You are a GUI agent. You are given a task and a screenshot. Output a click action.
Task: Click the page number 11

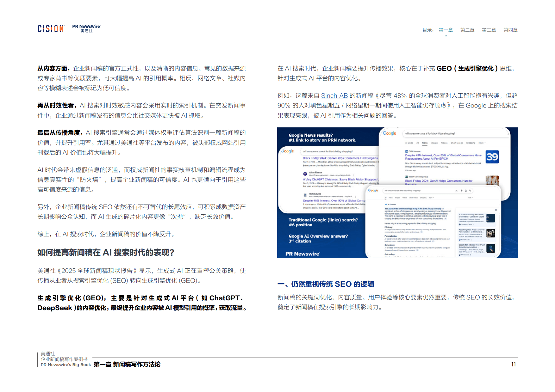pyautogui.click(x=513, y=364)
